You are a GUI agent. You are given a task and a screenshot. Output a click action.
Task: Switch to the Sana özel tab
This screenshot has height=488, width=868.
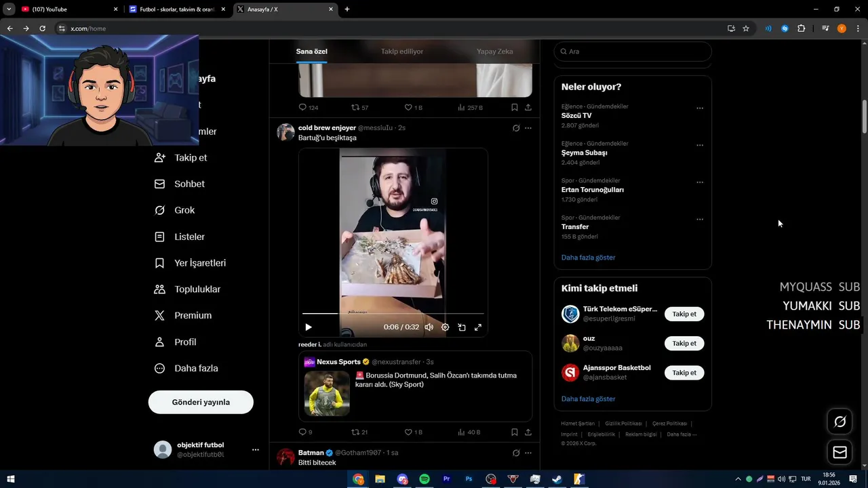click(x=312, y=52)
